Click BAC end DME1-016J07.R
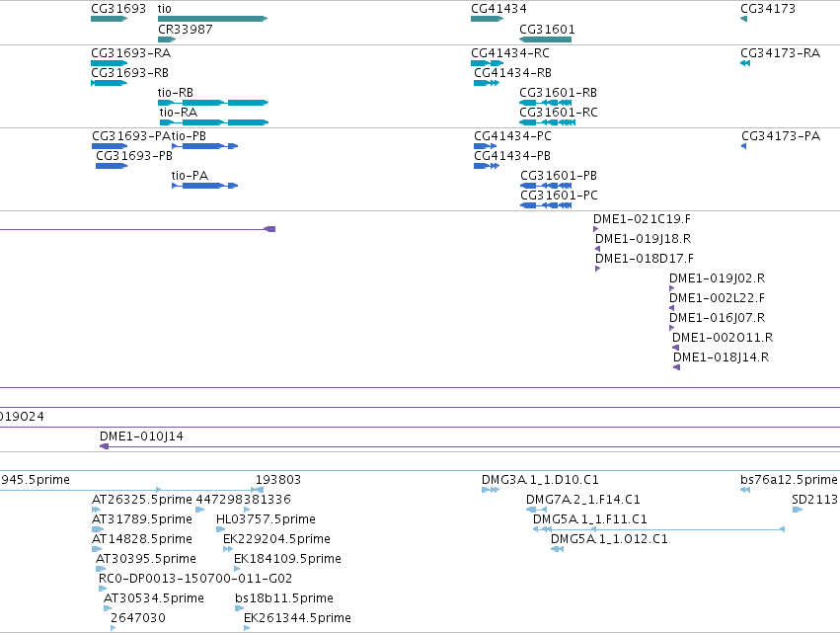840x633 pixels. click(x=718, y=318)
